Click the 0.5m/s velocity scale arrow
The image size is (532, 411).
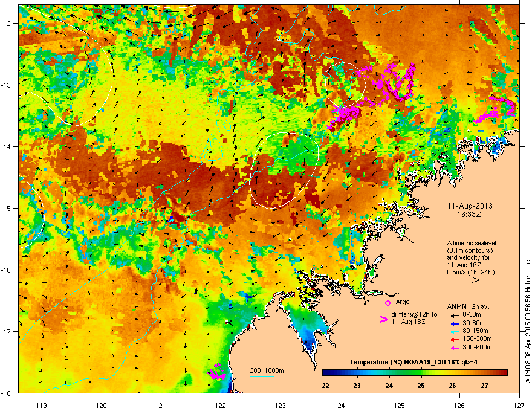(467, 280)
